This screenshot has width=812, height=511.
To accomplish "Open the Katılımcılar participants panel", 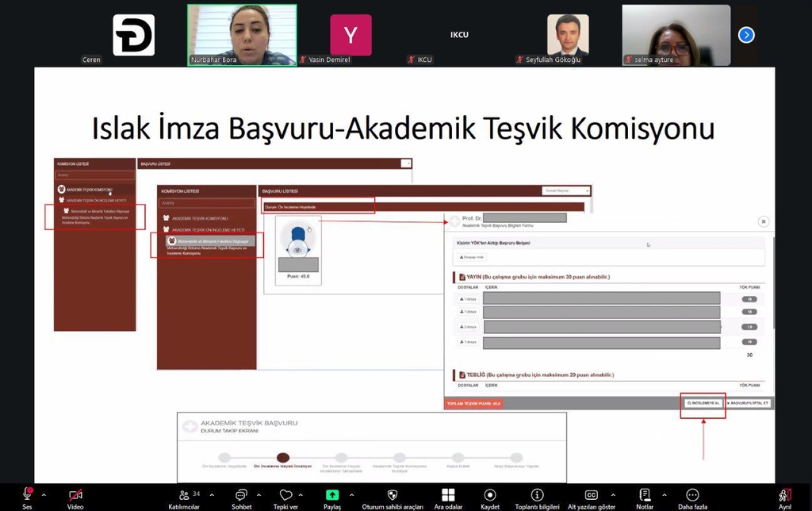I will tap(184, 494).
